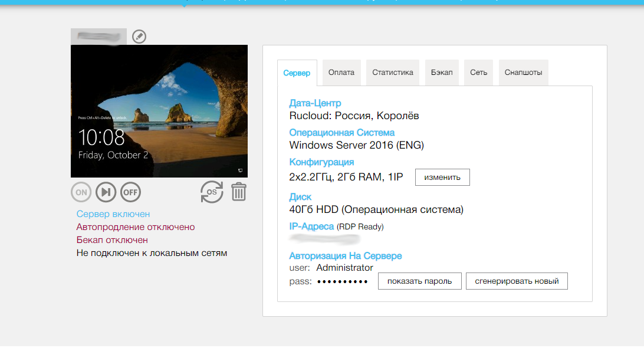Image resolution: width=644 pixels, height=348 pixels.
Task: Click Бекап отключен status link
Action: (x=112, y=240)
